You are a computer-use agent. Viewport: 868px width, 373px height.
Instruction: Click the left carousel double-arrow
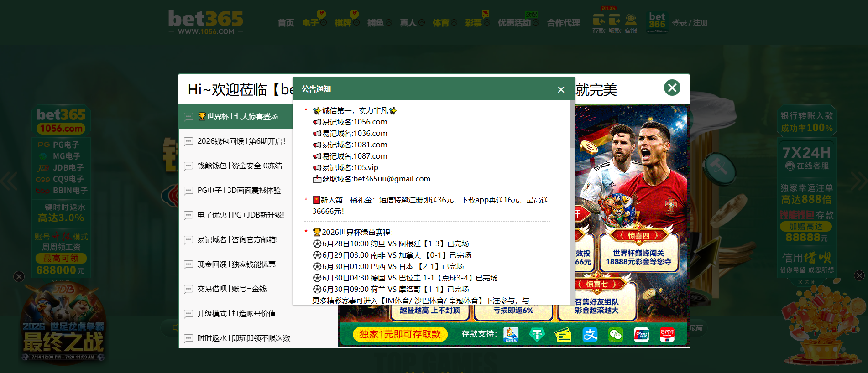coord(9,181)
